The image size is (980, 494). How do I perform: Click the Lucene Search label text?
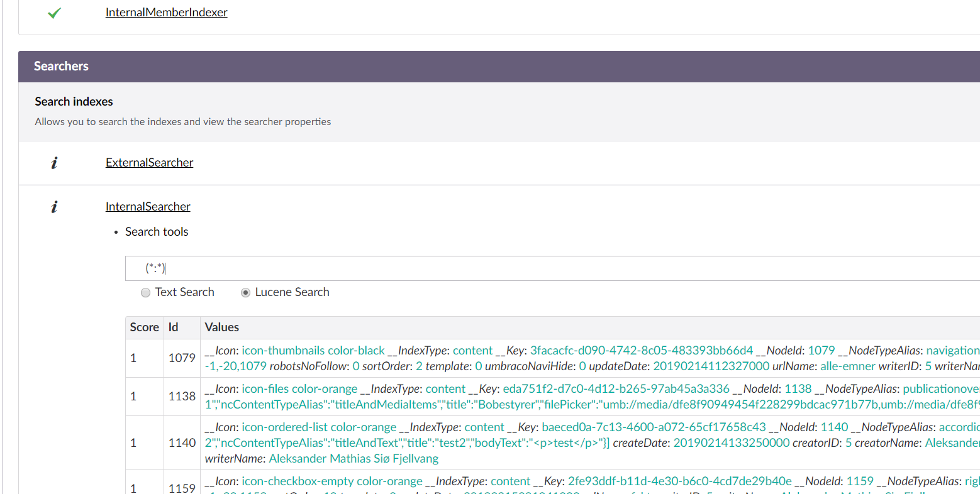292,292
